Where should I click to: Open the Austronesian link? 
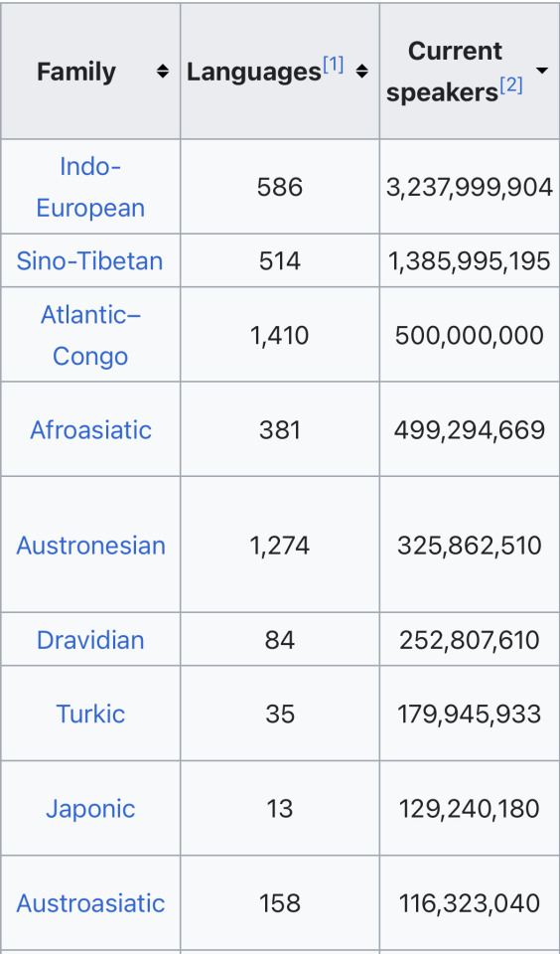tap(90, 546)
